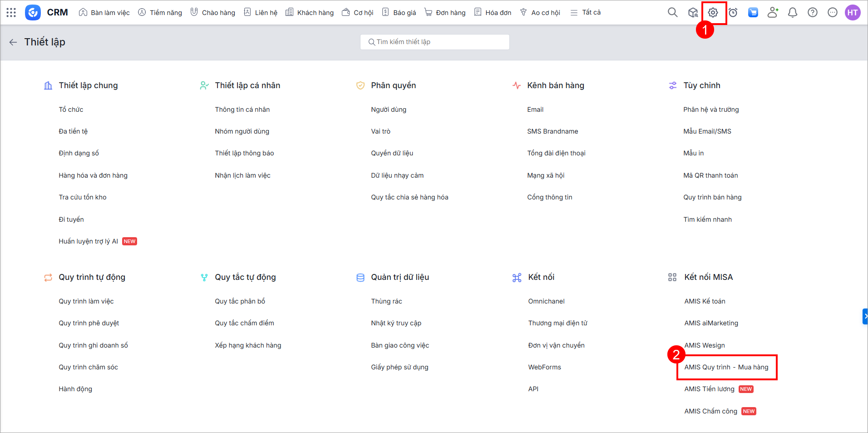
Task: Open the HT user avatar menu
Action: [x=853, y=13]
